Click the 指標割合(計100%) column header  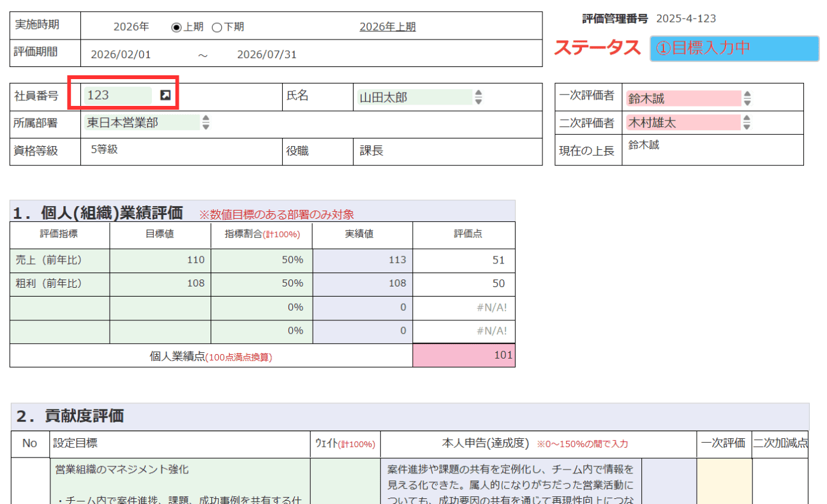pos(262,234)
